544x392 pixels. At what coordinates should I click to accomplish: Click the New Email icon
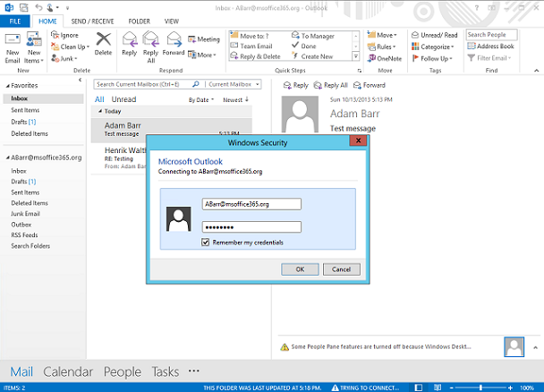tap(13, 38)
